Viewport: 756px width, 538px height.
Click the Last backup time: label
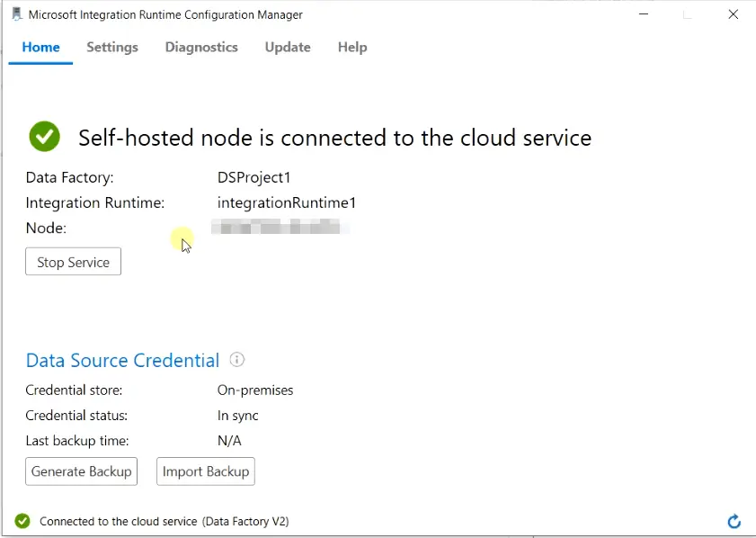[77, 441]
